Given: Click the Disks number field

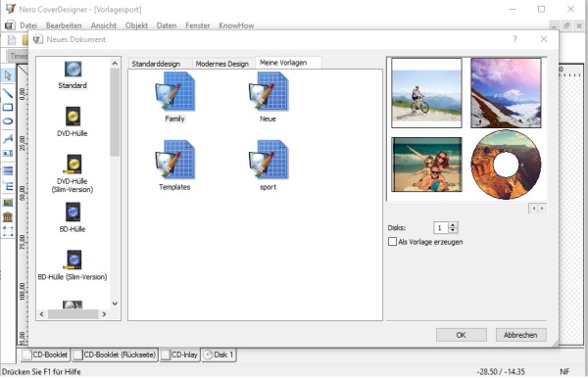Looking at the screenshot, I should [x=441, y=227].
